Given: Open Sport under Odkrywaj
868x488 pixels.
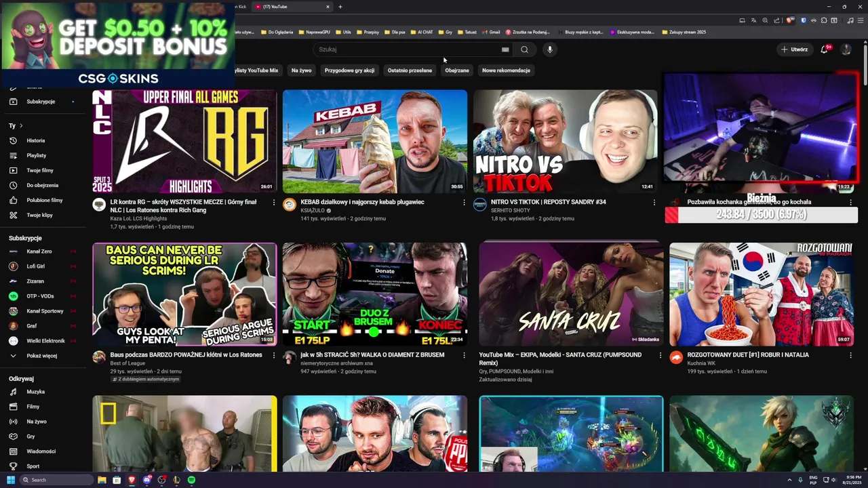Looking at the screenshot, I should (x=33, y=466).
